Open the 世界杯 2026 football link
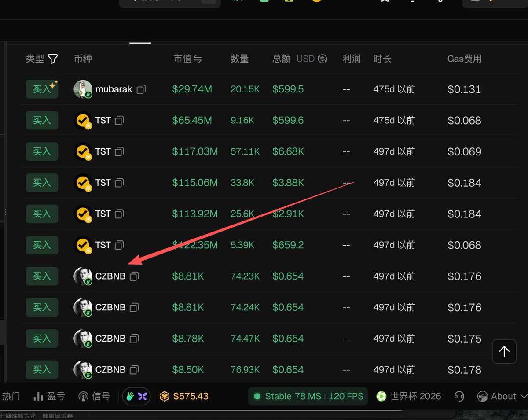The width and height of the screenshot is (528, 420). coord(408,396)
